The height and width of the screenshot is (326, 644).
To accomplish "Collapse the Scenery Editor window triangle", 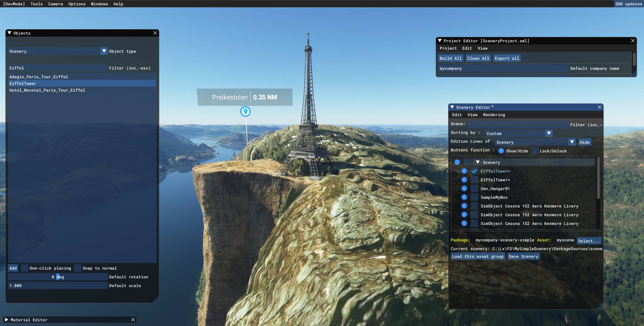I will click(x=452, y=107).
